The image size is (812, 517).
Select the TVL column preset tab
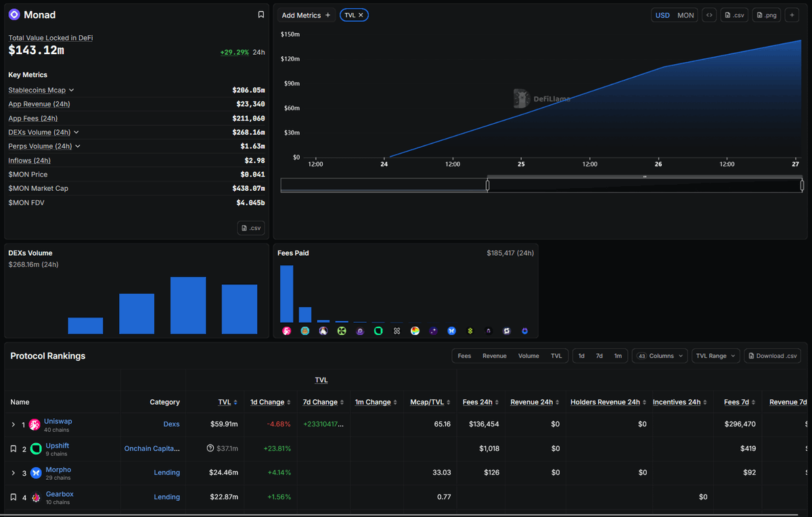556,356
